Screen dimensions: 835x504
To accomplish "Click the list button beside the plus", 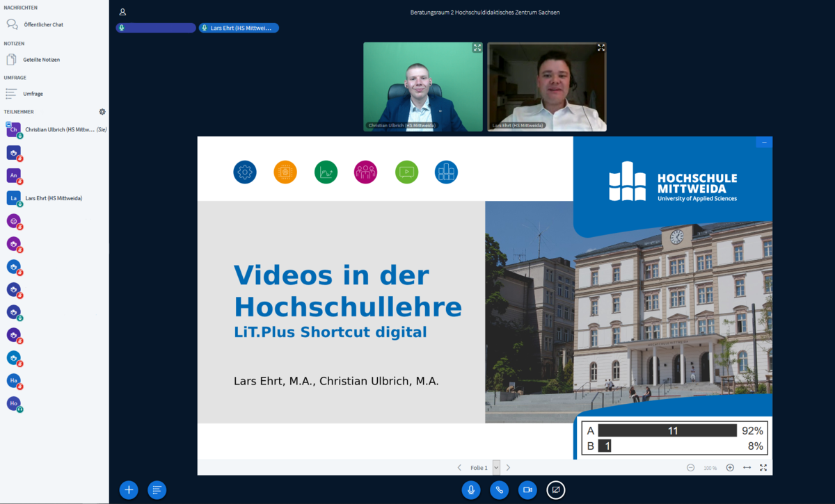I will pyautogui.click(x=157, y=490).
